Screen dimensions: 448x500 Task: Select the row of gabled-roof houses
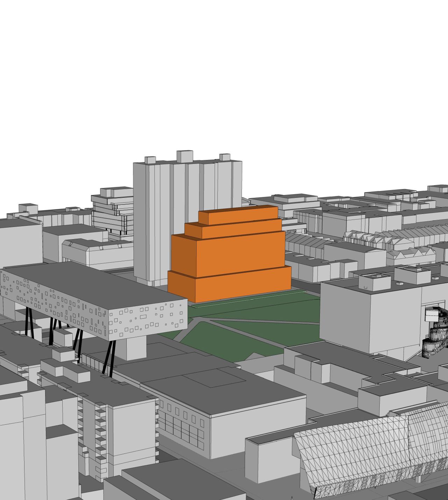[x=385, y=237]
